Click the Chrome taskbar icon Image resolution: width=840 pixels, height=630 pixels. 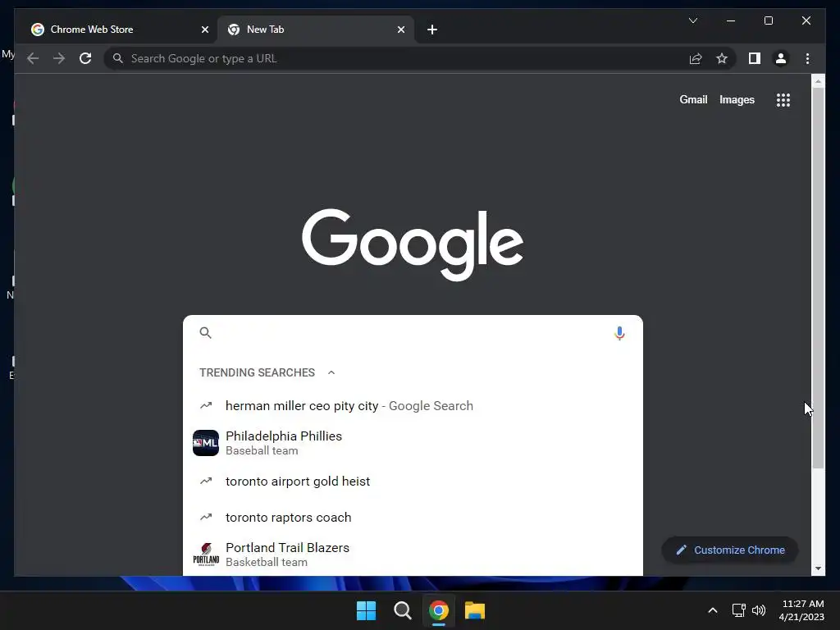[438, 610]
